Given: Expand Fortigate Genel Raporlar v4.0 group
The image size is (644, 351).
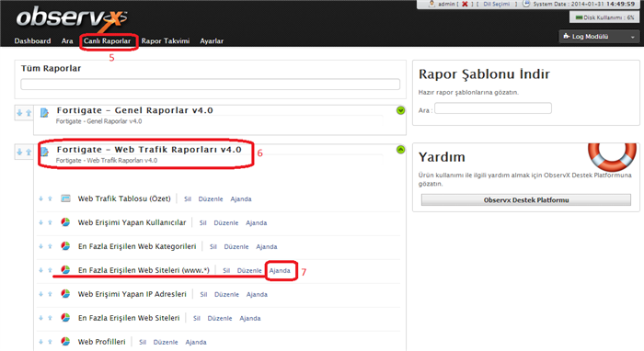Looking at the screenshot, I should click(x=401, y=110).
